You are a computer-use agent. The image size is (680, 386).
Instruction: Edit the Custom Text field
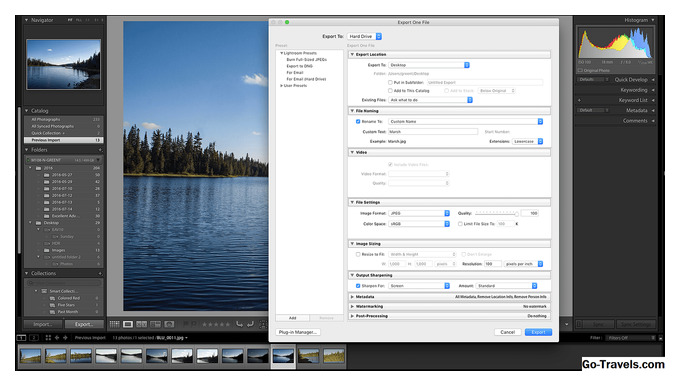[433, 131]
